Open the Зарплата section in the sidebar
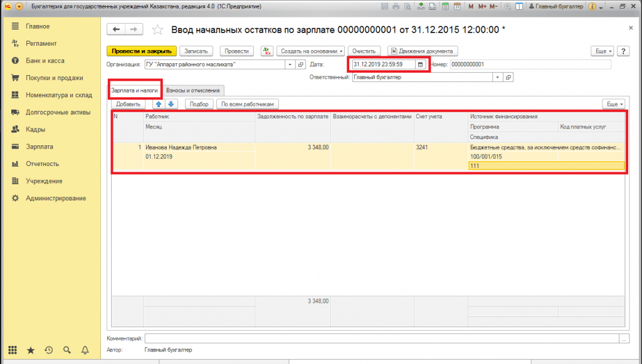 [x=39, y=147]
